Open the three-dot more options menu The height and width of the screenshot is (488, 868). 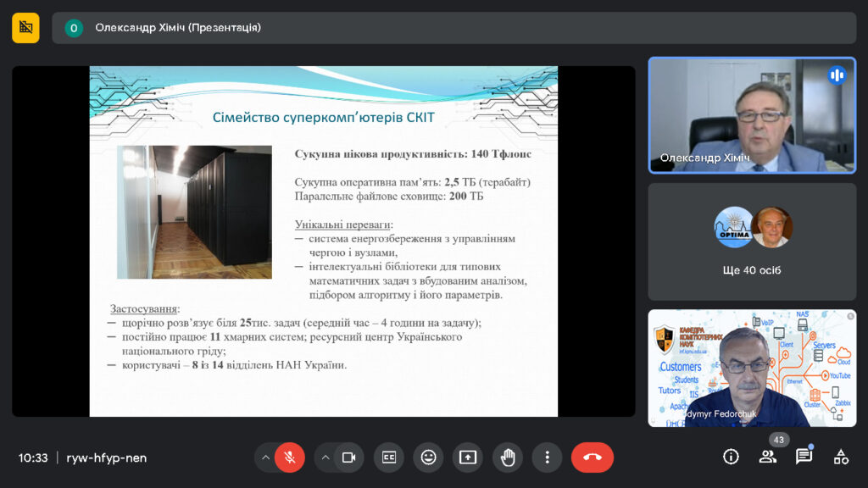coord(547,457)
